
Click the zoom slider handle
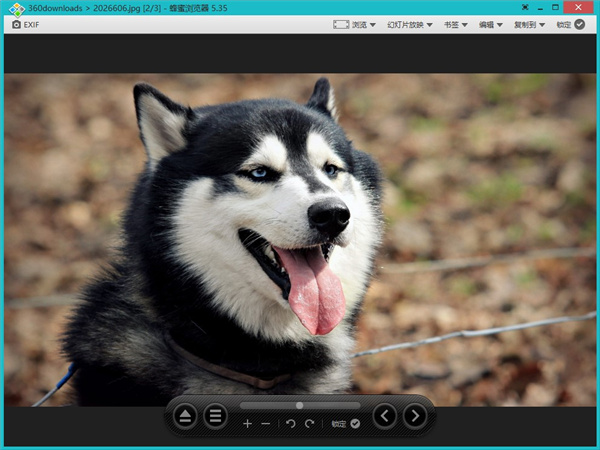click(x=299, y=405)
